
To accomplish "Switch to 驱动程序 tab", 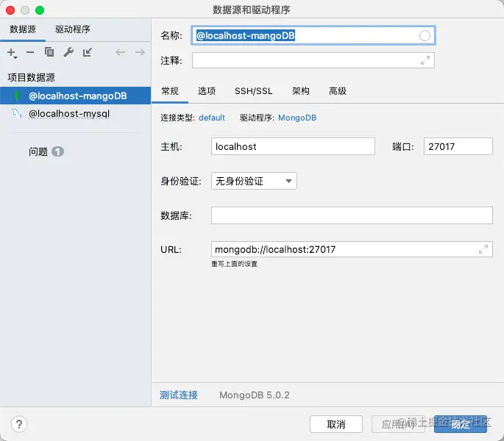I will click(x=73, y=29).
